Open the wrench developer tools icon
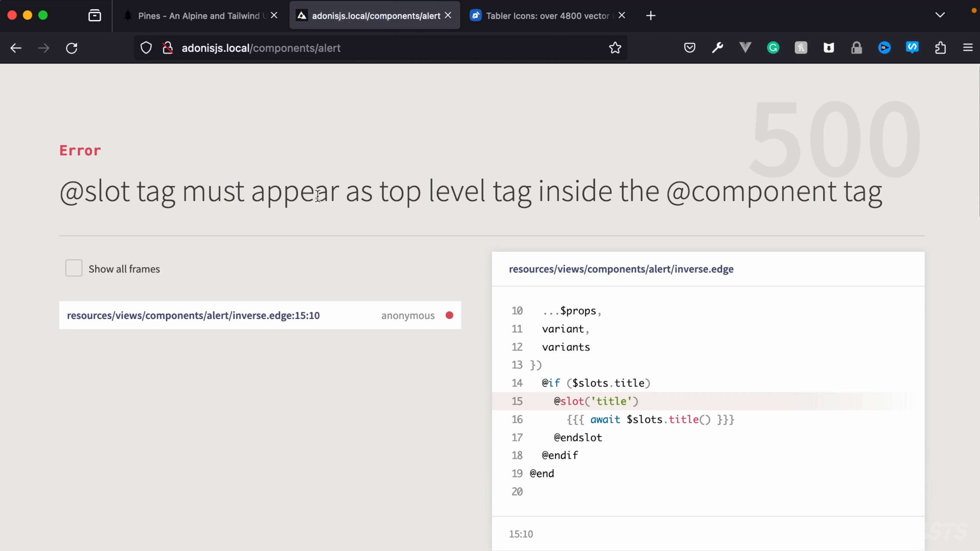Image resolution: width=980 pixels, height=551 pixels. pos(718,48)
